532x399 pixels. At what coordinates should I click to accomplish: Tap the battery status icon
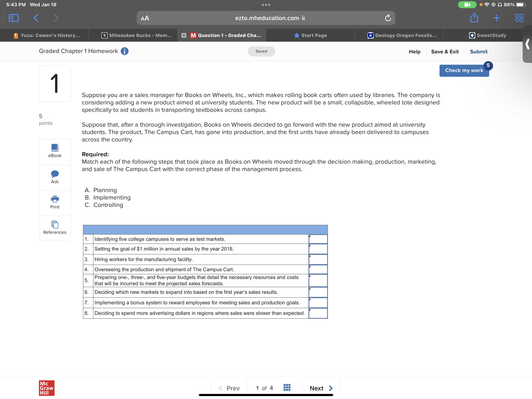pos(521,4)
